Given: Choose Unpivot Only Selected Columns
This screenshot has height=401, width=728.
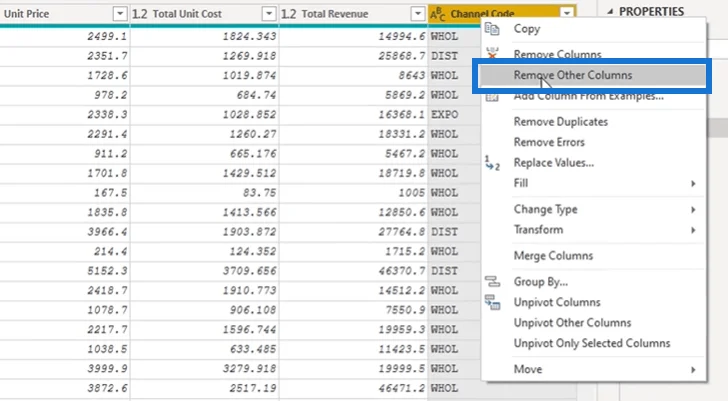Looking at the screenshot, I should pos(594,343).
